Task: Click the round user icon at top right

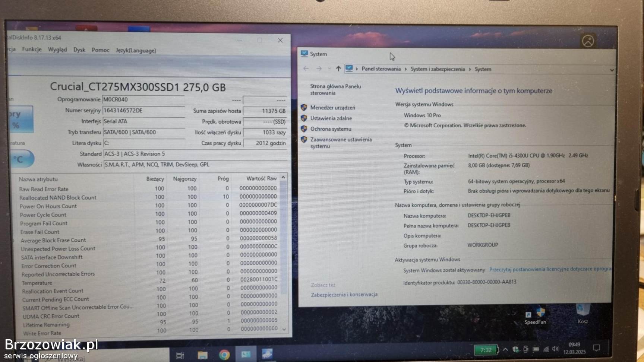Action: click(588, 41)
